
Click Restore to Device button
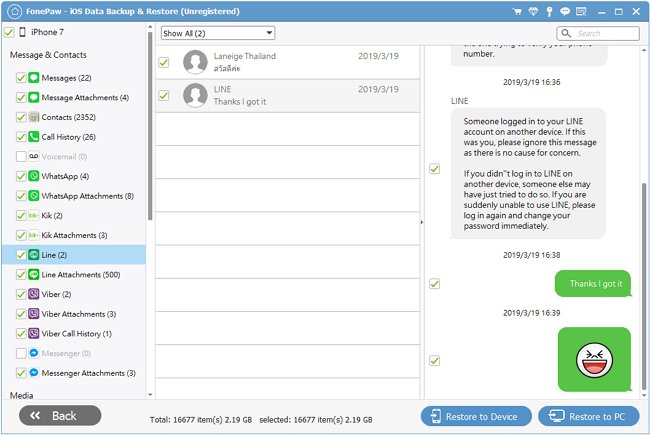tap(476, 416)
